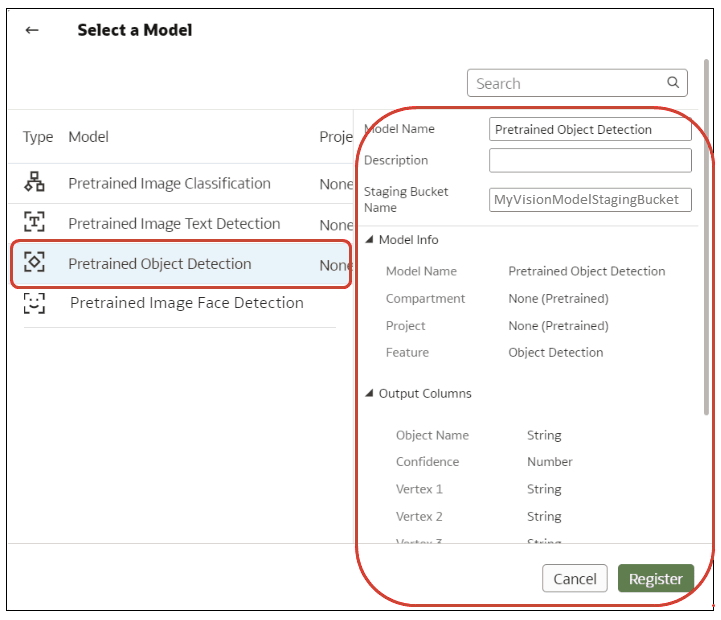The width and height of the screenshot is (721, 620).
Task: Choose Pretrained Image Face Detection model
Action: click(x=186, y=303)
